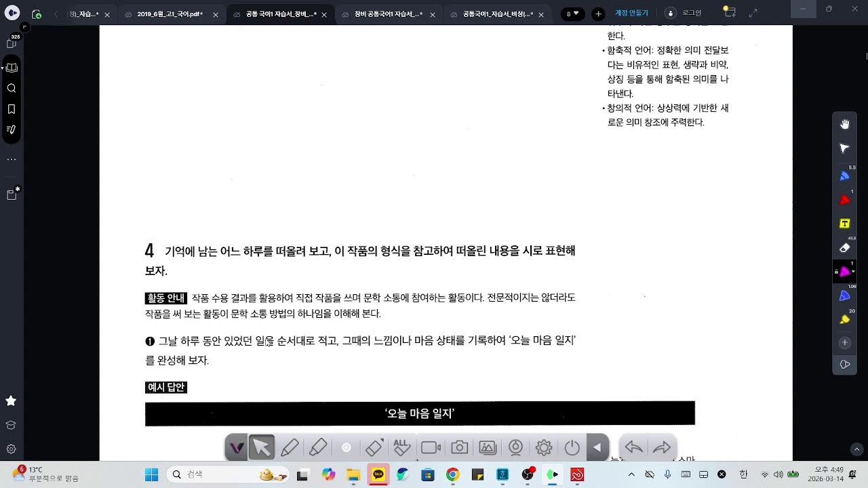Screen dimensions: 868x488
Task: Start screen recording with video camera icon
Action: [431, 447]
